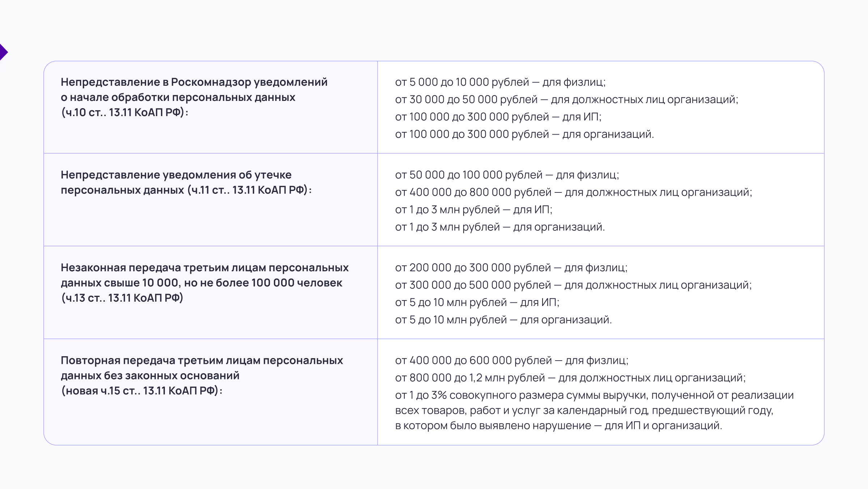
Task: Click '100 000 до 300 000 — для организаций'
Action: click(x=524, y=134)
